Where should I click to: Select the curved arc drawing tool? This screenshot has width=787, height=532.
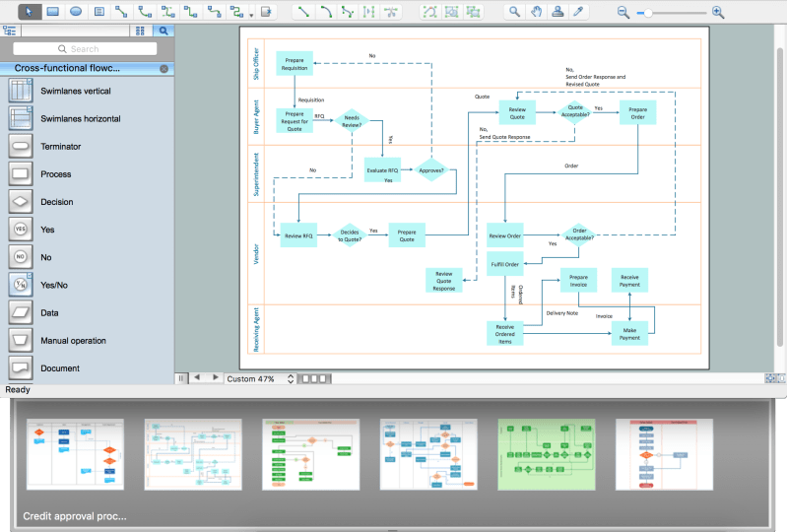coord(326,11)
